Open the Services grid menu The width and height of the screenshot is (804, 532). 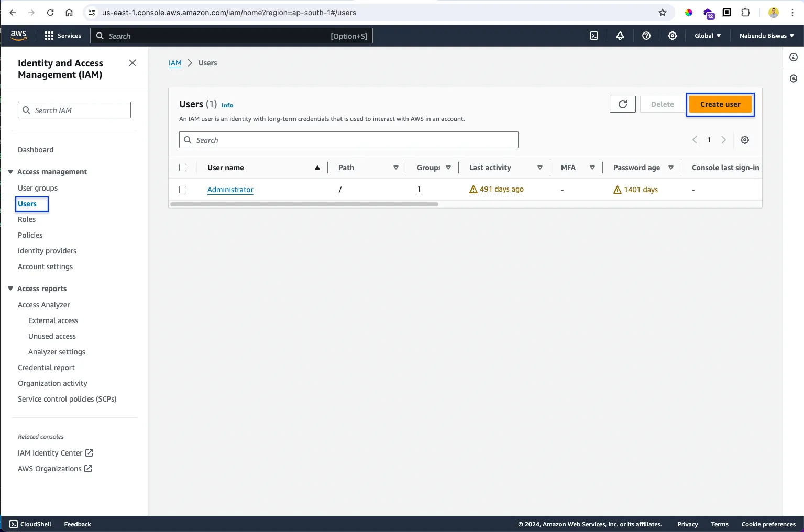pyautogui.click(x=63, y=36)
